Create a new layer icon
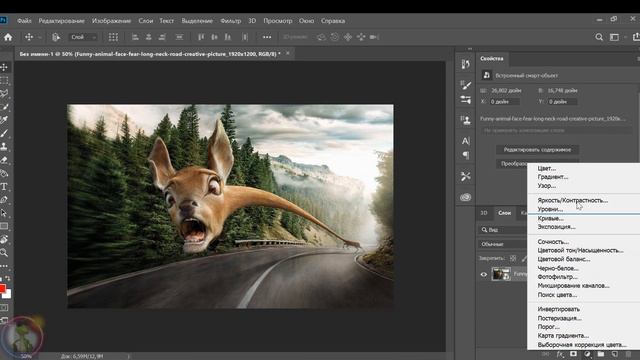 point(614,354)
